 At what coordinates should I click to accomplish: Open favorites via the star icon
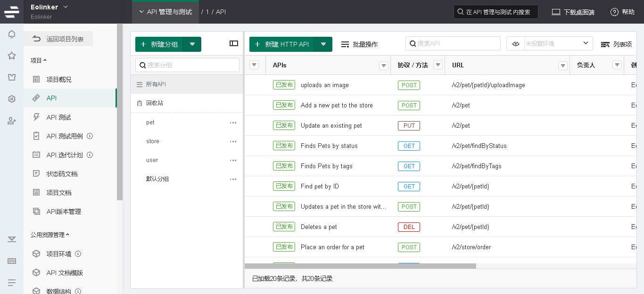click(12, 56)
